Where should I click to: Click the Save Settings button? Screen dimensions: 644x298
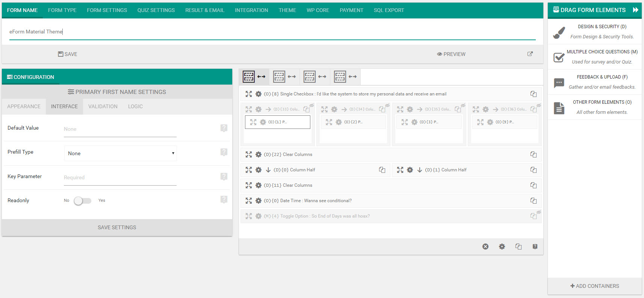pos(117,227)
